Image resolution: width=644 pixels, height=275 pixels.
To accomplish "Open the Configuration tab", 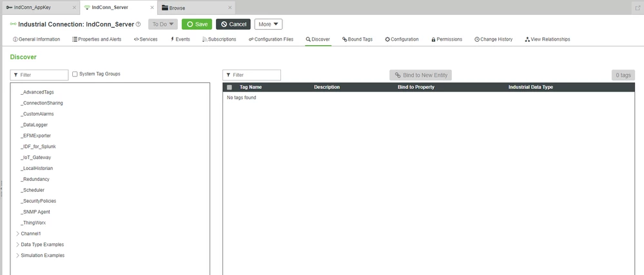I will [402, 39].
